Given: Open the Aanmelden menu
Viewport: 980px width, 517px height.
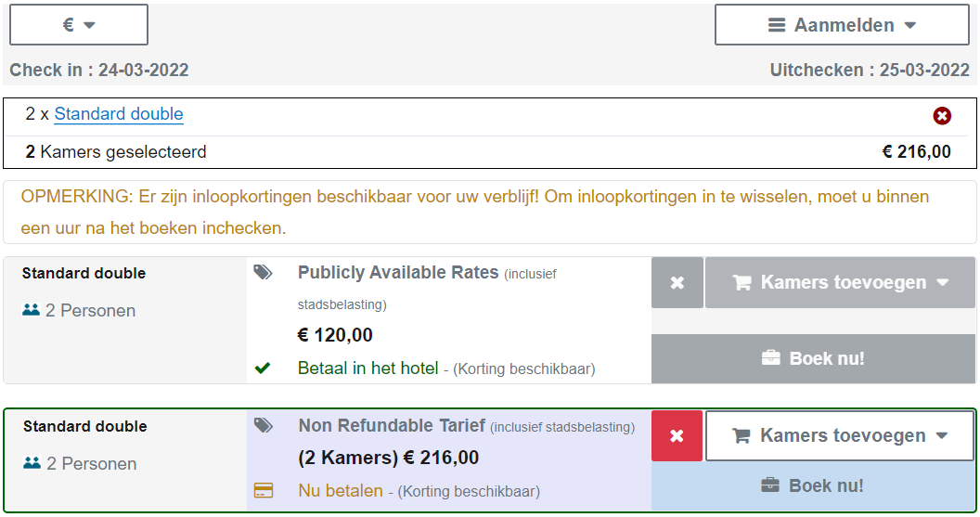Looking at the screenshot, I should (x=844, y=25).
